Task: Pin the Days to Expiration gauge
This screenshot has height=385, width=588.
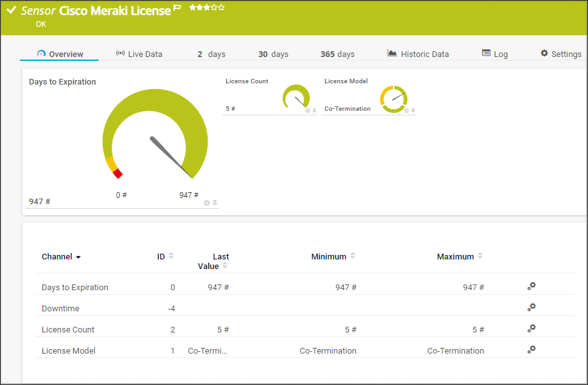Action: [x=215, y=202]
